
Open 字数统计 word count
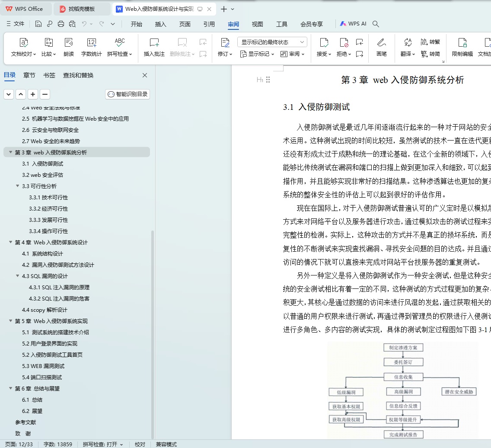pyautogui.click(x=92, y=47)
